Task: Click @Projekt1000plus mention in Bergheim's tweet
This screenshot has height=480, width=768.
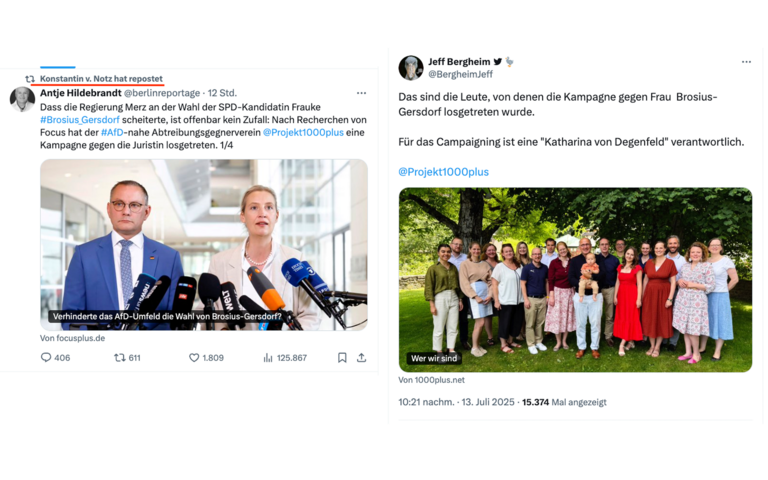Action: (443, 172)
